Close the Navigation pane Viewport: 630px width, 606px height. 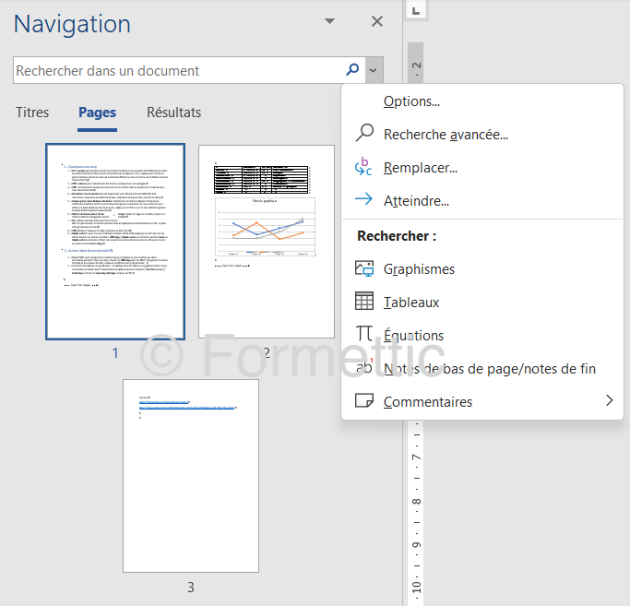click(x=377, y=22)
